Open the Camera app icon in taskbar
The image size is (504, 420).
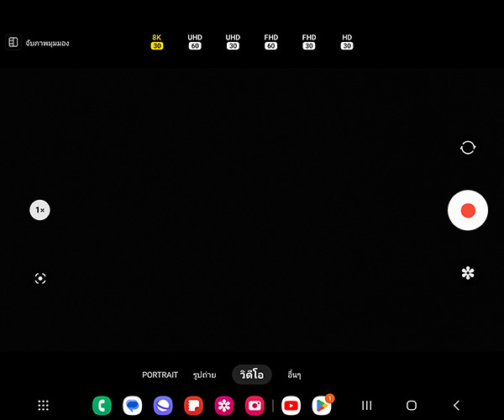pos(255,406)
